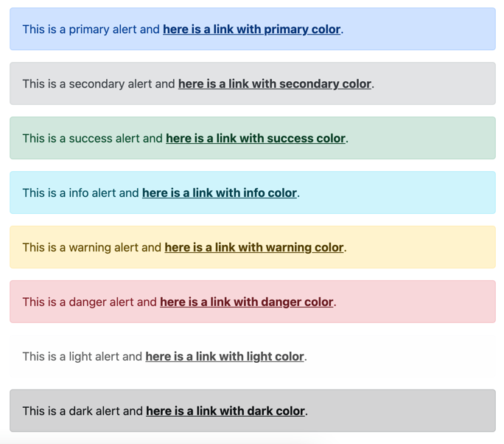Click the "This is a warning alert" text
504x444 pixels.
click(x=81, y=248)
